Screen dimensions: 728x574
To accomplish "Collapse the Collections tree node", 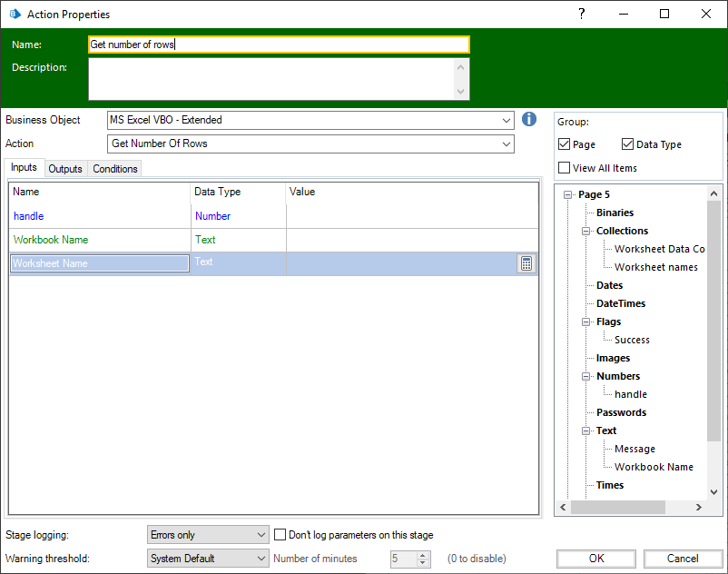I will click(586, 231).
